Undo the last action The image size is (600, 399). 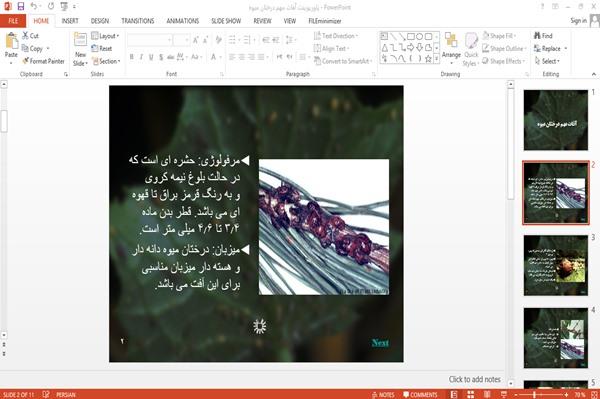[34, 6]
